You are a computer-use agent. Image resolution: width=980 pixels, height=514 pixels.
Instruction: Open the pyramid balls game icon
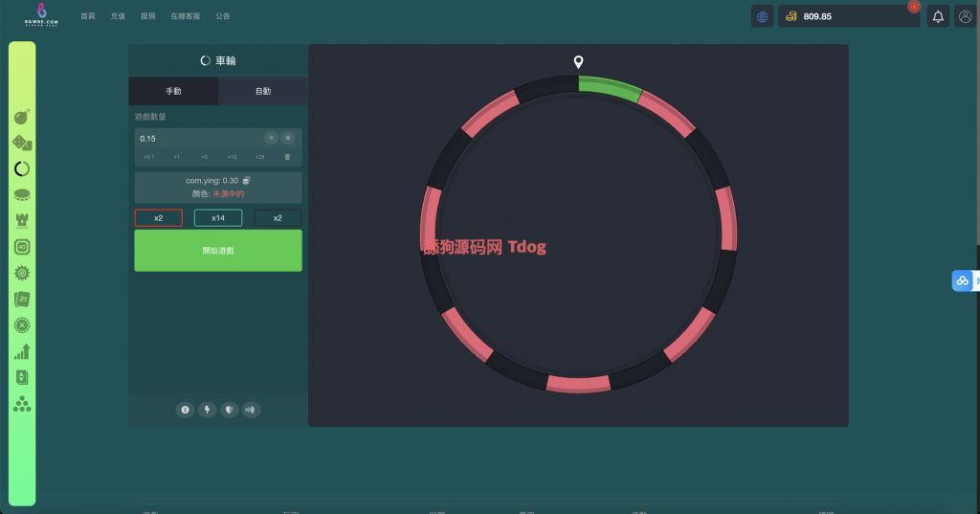coord(22,404)
